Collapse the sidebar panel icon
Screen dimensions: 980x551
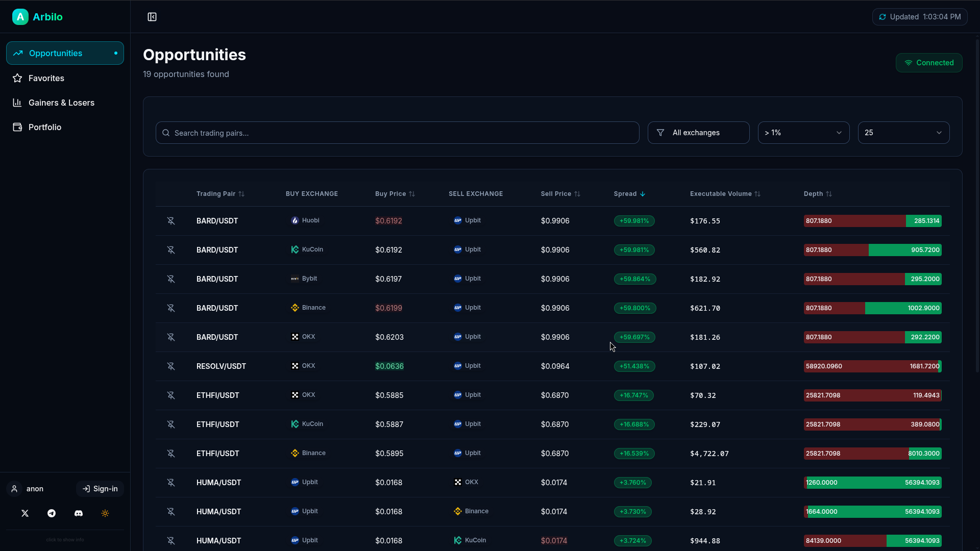tap(152, 17)
